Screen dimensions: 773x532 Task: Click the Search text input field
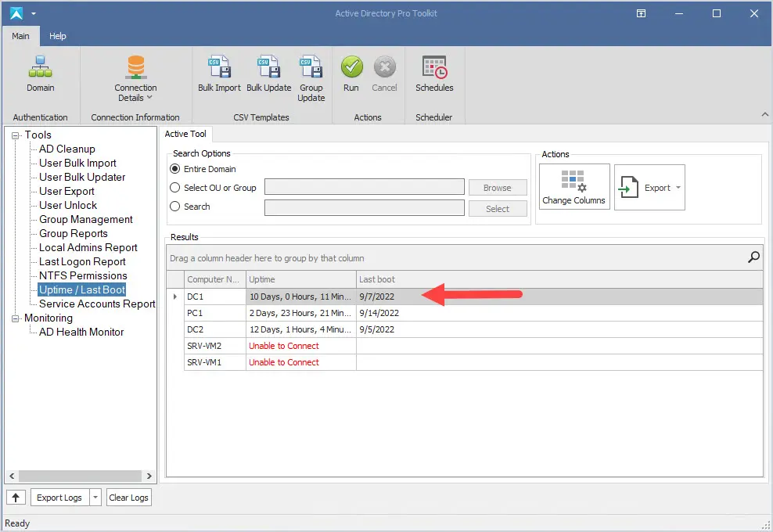point(365,207)
